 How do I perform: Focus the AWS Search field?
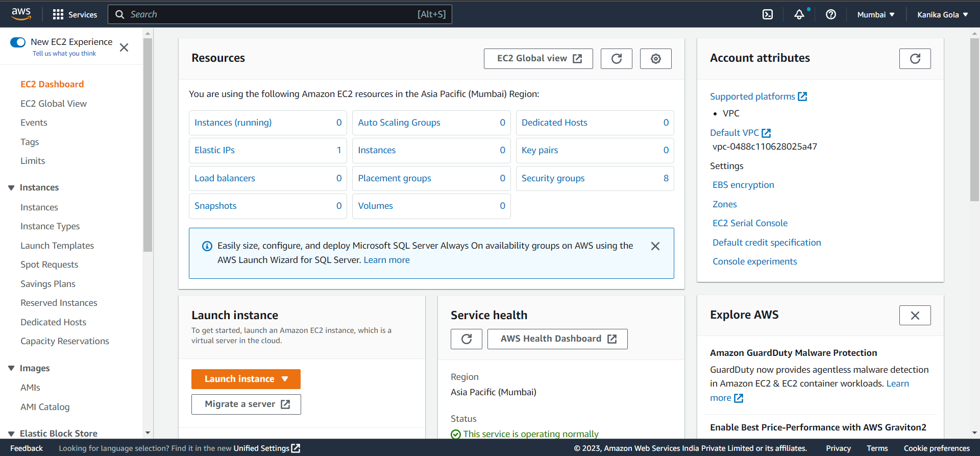pyautogui.click(x=280, y=14)
